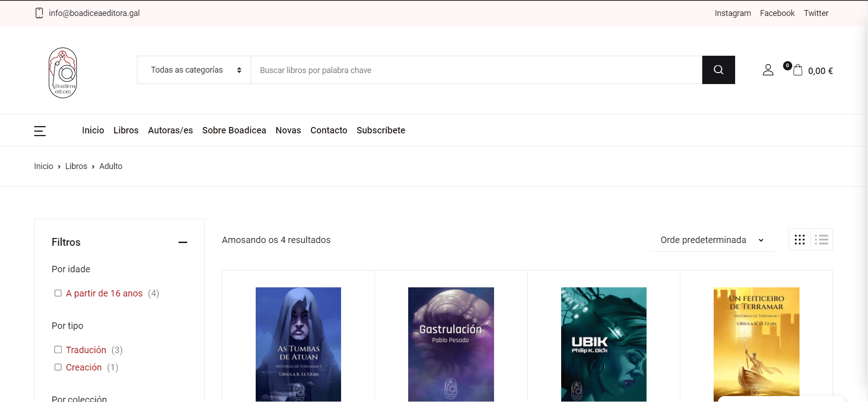Click the 'Amosando os 4 resultados' text
The width and height of the screenshot is (868, 402).
pos(276,240)
